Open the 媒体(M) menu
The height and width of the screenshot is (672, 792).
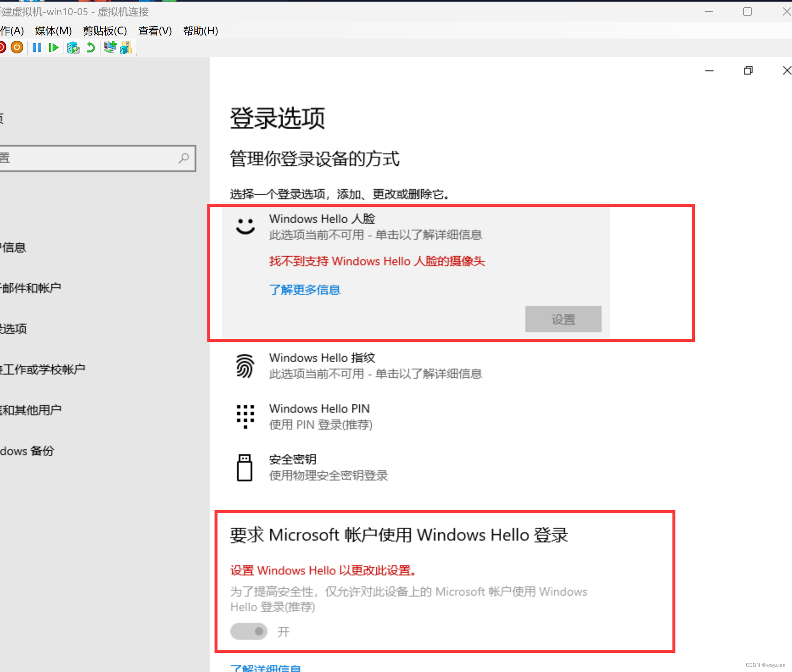(53, 31)
